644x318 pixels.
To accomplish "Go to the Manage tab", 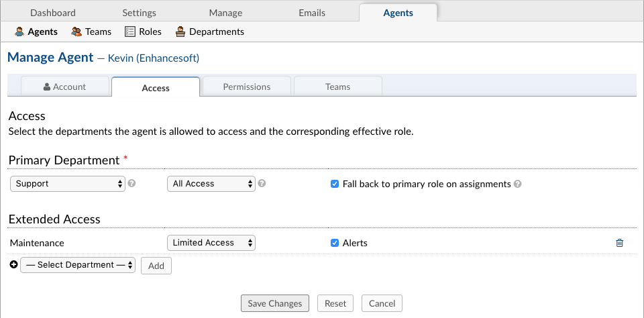I will [225, 13].
